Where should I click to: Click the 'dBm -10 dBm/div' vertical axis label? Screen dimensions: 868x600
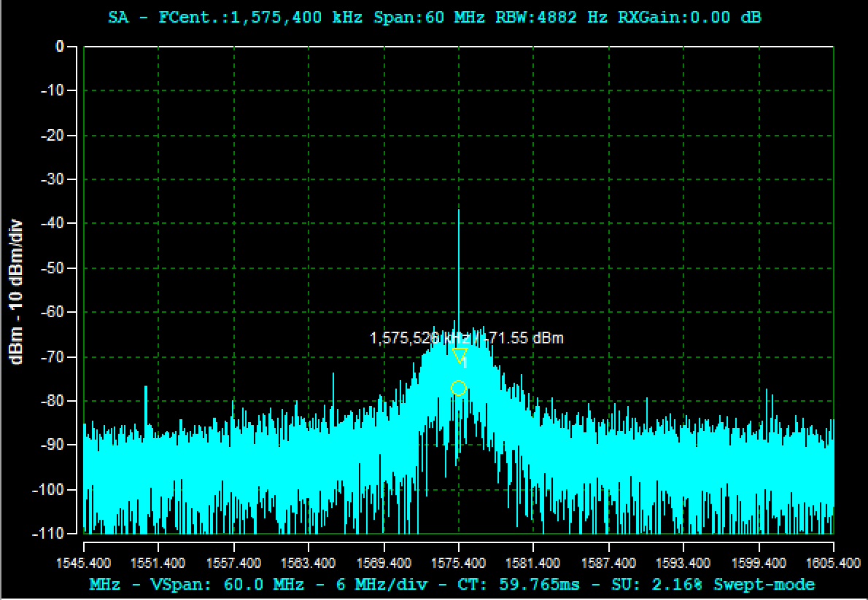17,292
